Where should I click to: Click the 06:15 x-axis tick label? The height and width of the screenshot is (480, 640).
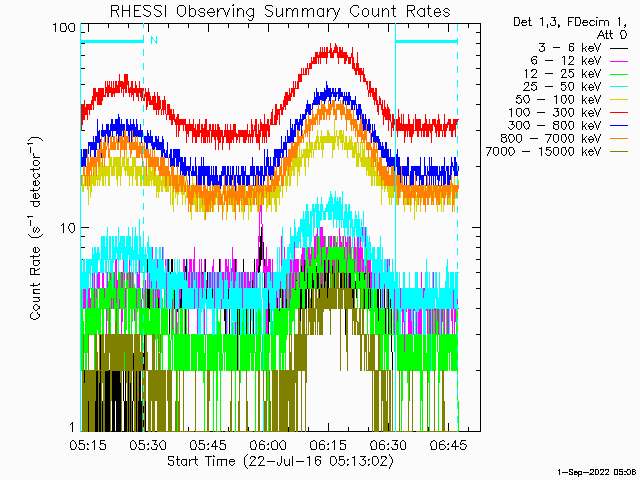coord(328,445)
